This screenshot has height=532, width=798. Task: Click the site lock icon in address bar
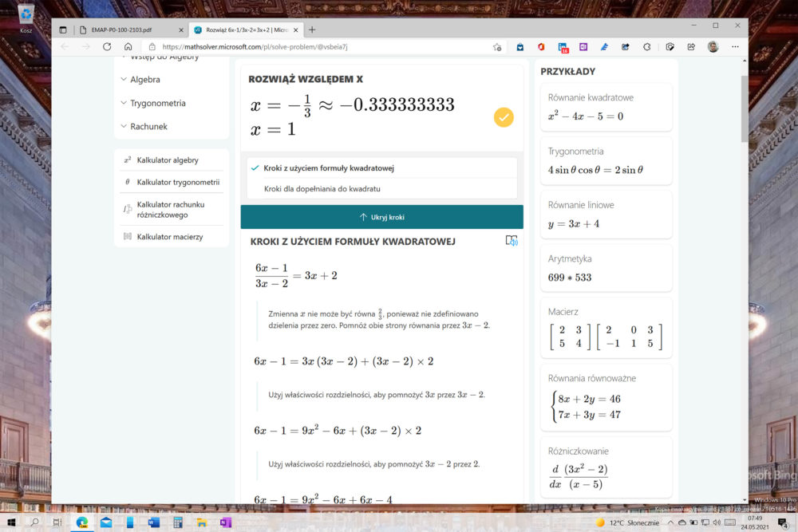click(x=152, y=47)
